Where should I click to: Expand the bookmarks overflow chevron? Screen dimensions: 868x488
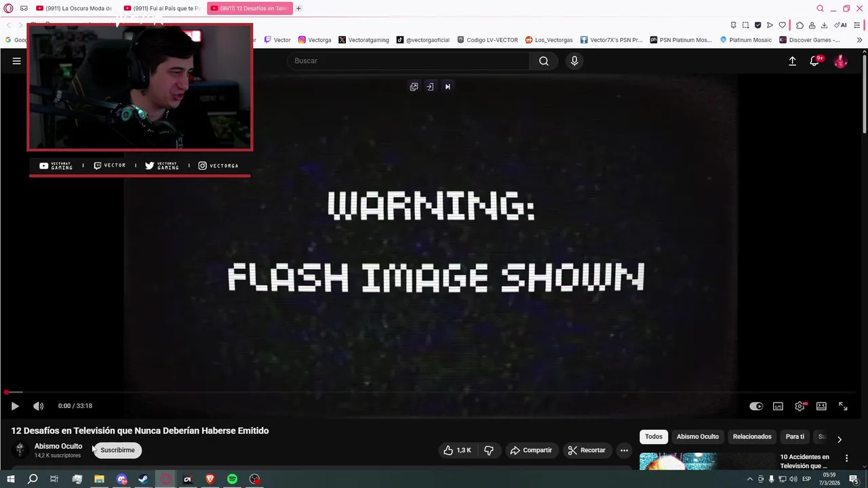pyautogui.click(x=859, y=40)
